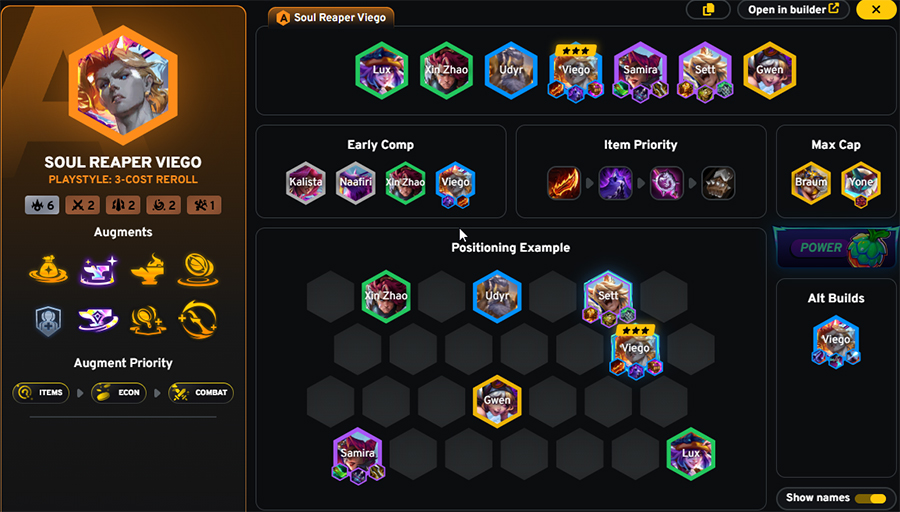Click the POWER banner
The height and width of the screenshot is (512, 900).
click(x=836, y=248)
